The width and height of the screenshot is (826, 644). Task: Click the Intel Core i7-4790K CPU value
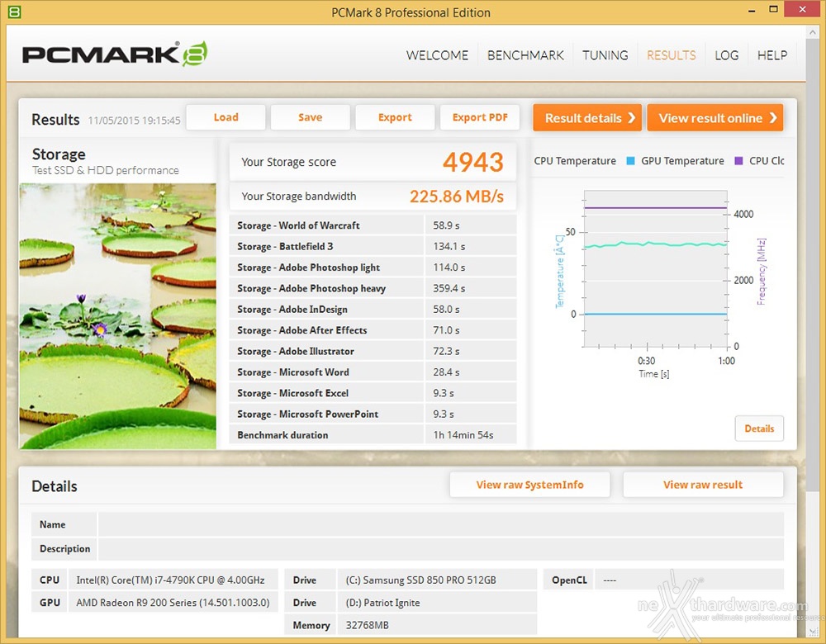click(x=170, y=580)
